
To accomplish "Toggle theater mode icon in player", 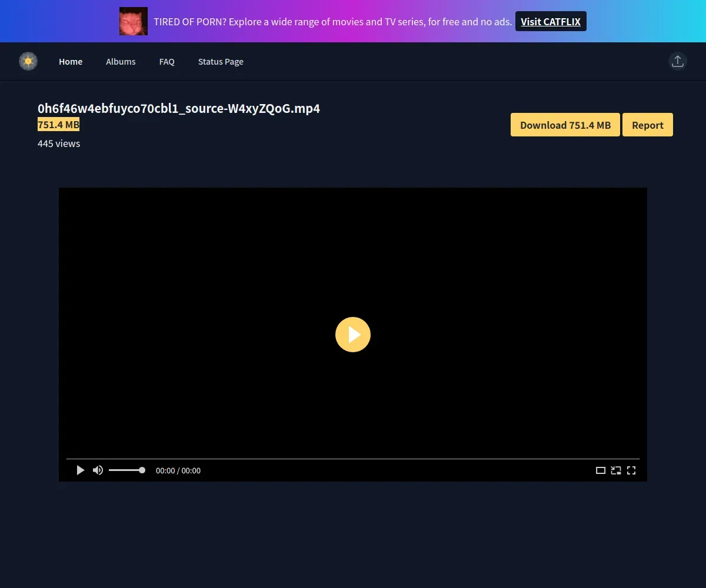I will pos(601,470).
